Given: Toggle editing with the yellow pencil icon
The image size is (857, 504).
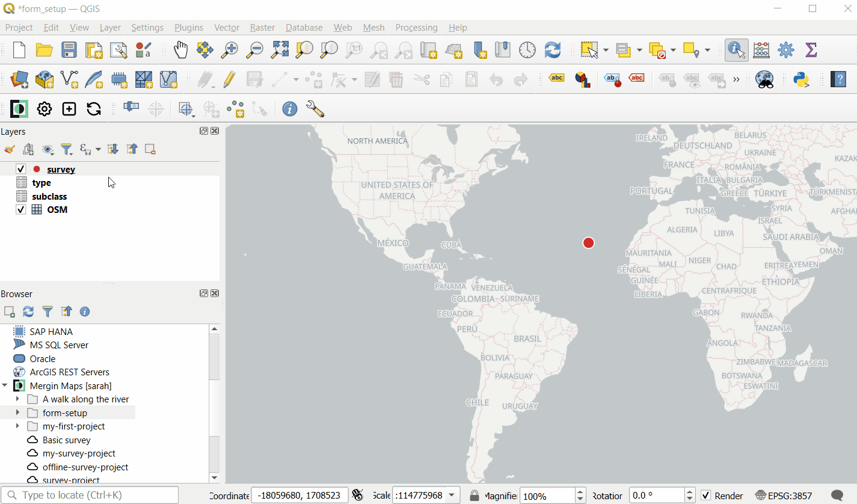Looking at the screenshot, I should (x=229, y=79).
